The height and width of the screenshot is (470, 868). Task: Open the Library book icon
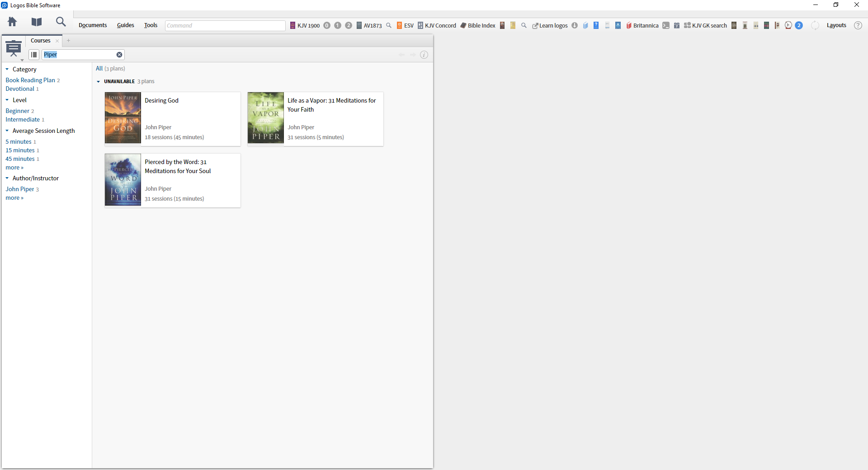tap(37, 22)
